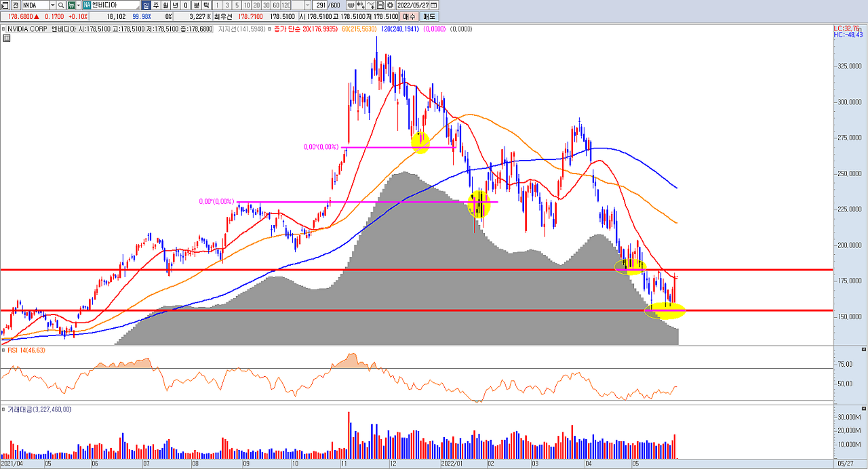This screenshot has width=868, height=469.
Task: Select the Q quarterly period button
Action: [x=185, y=5]
